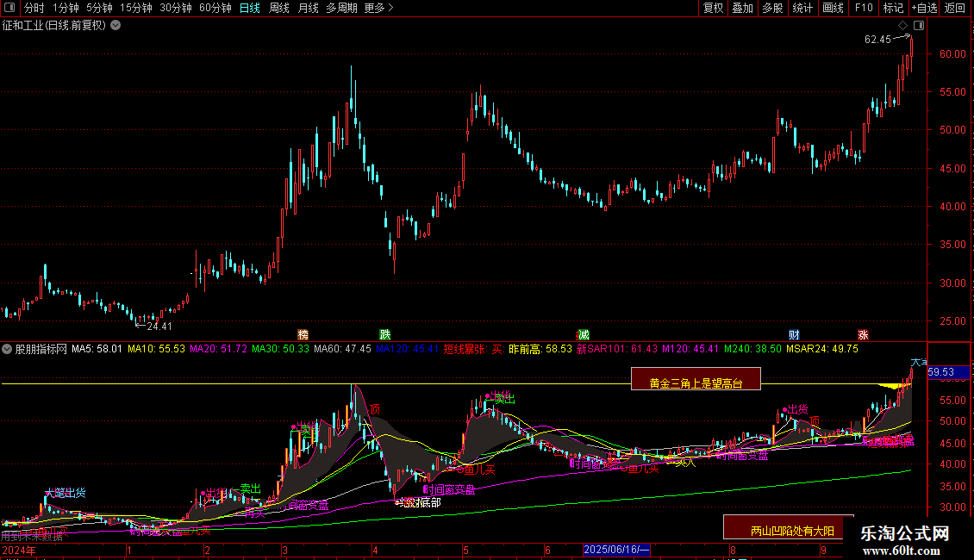
Task: Select the 2025/06/16 date marker on timeline
Action: coord(616,549)
